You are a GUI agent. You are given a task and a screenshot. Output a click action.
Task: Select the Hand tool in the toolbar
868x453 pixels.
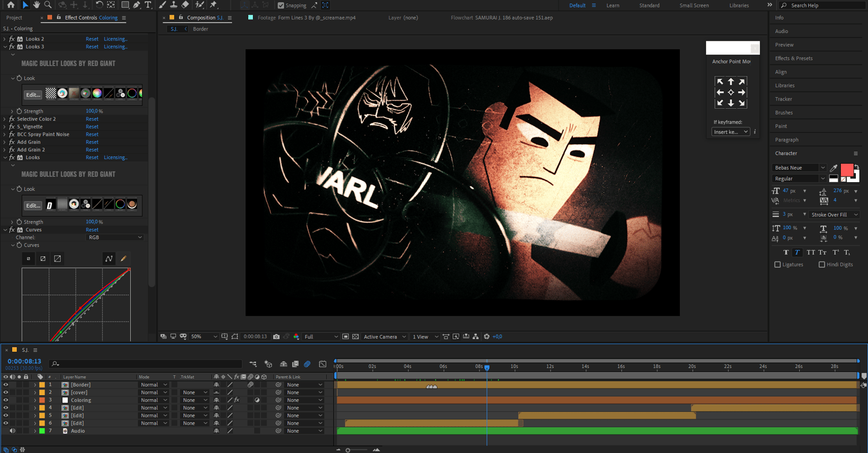[x=37, y=5]
